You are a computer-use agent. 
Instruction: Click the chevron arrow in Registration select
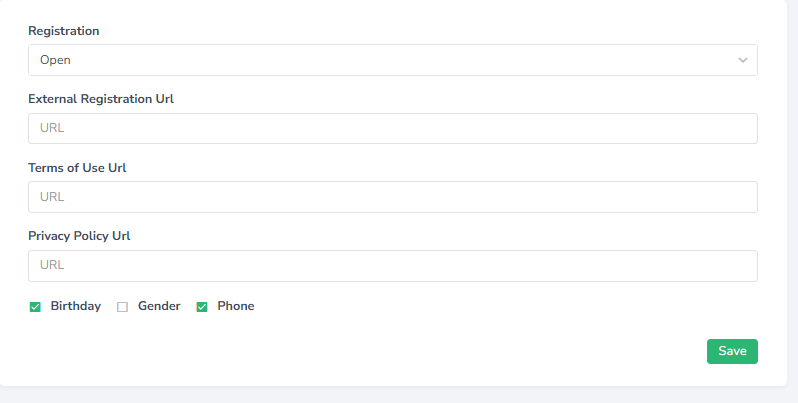742,60
